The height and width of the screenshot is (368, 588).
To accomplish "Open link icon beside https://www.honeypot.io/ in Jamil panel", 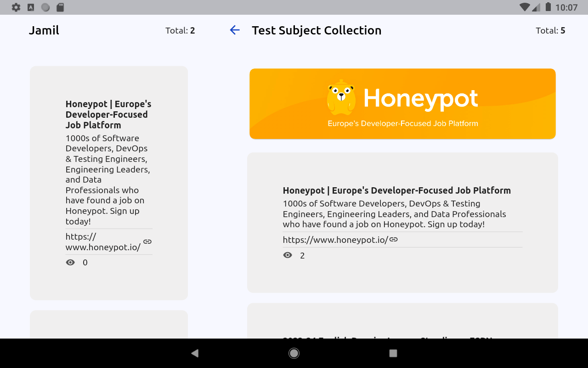I will (147, 241).
